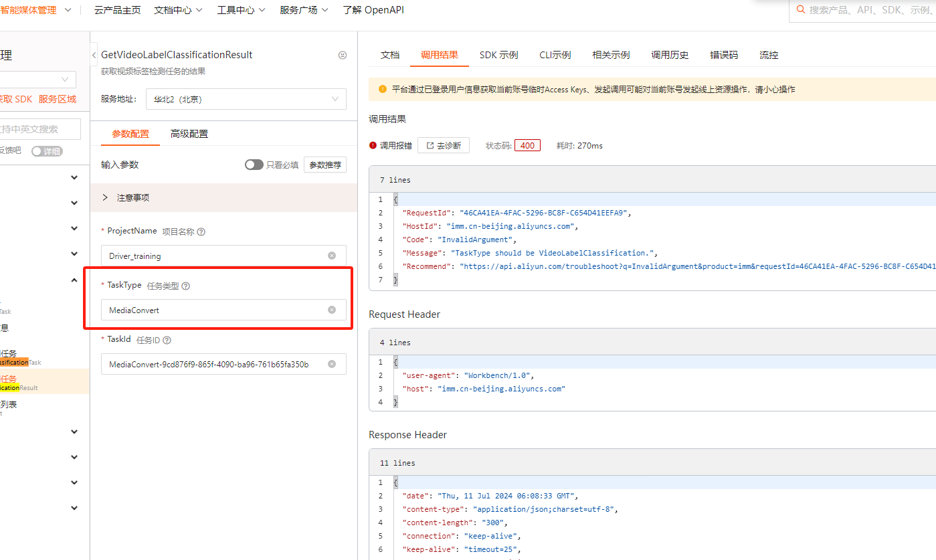Click into the TaskId input field
This screenshot has height=560, width=936.
coord(223,364)
